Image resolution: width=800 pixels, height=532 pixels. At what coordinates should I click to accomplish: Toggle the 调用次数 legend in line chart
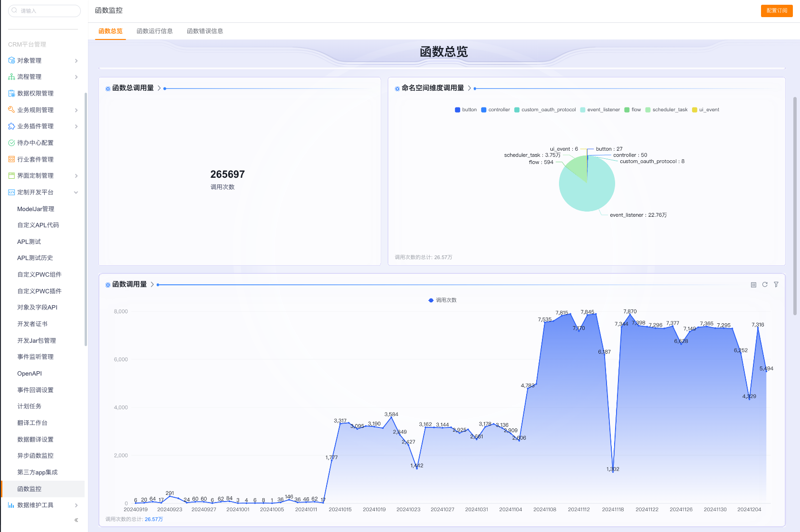[x=442, y=300]
